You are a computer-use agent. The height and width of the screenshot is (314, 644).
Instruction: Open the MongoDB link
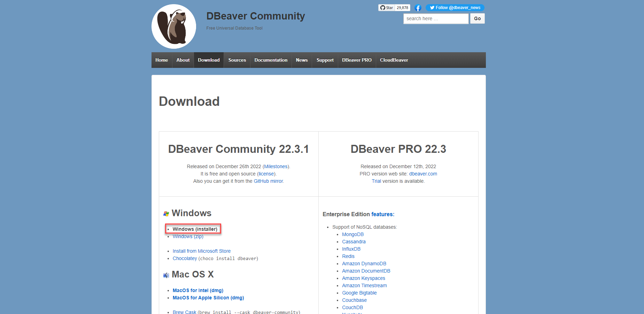tap(353, 234)
